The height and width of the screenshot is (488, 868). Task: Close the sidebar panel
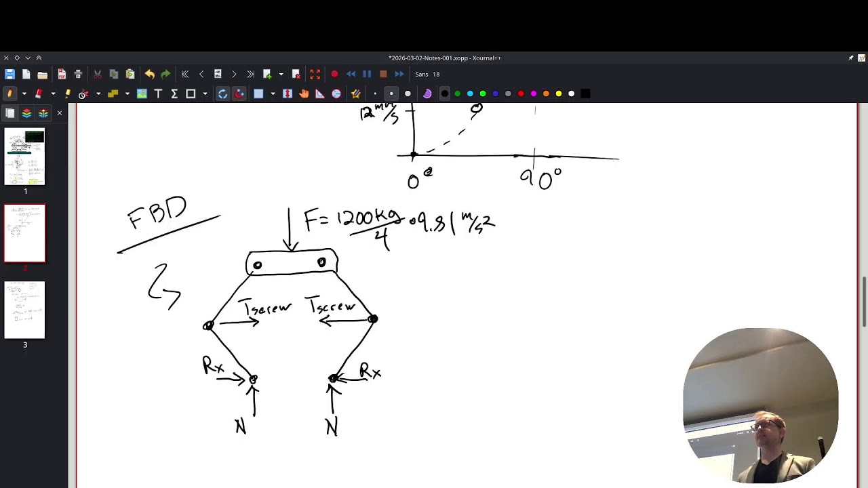[x=59, y=113]
